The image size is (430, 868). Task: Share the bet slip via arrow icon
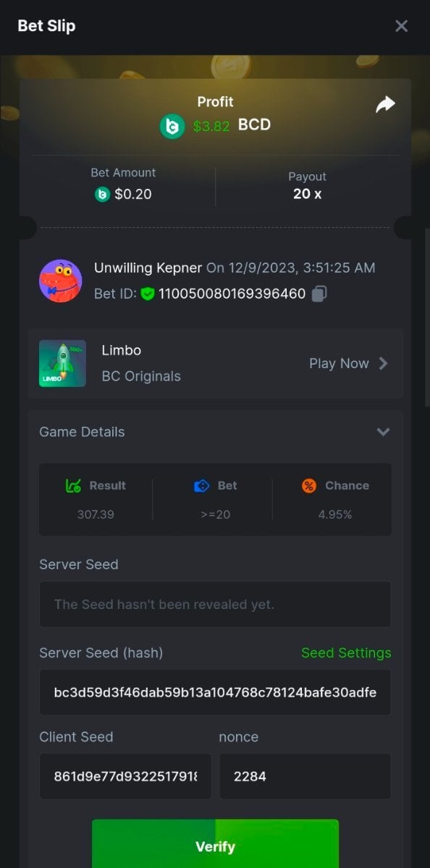(x=385, y=104)
